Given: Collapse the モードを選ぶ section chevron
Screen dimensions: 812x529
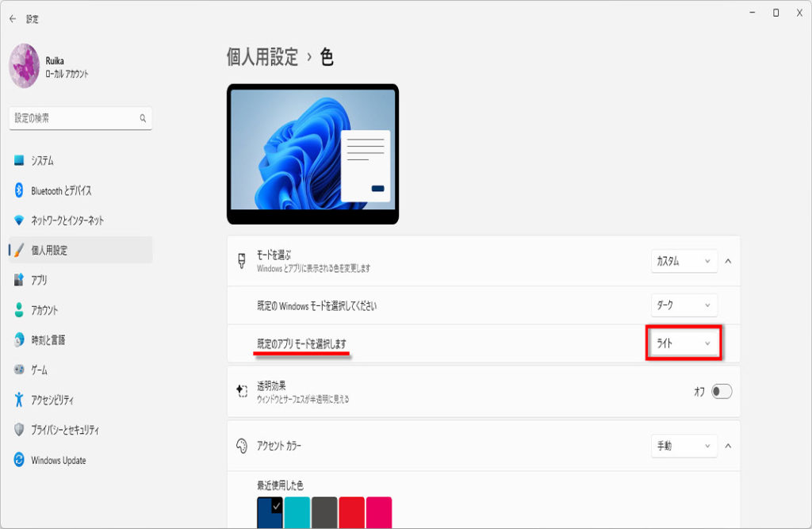Looking at the screenshot, I should pyautogui.click(x=728, y=261).
